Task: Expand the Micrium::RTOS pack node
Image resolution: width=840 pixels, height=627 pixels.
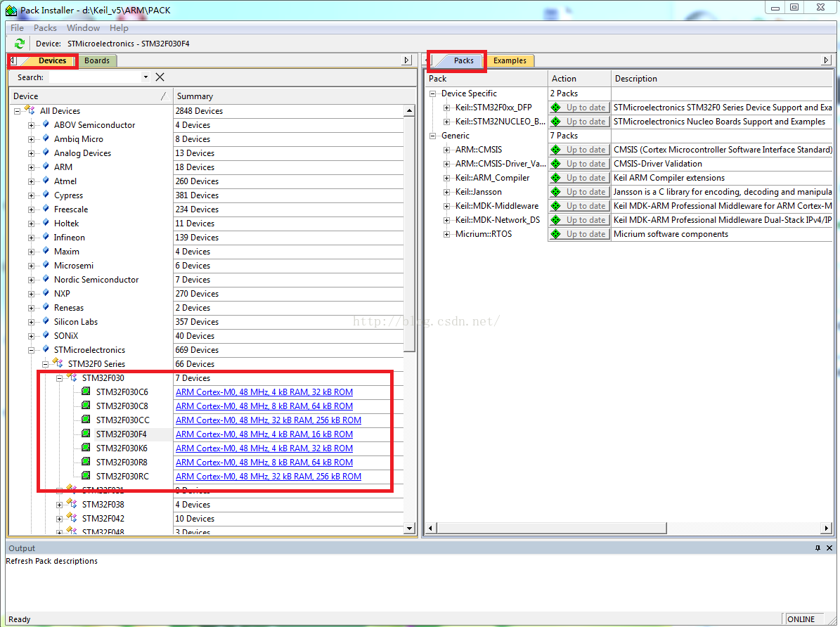Action: pyautogui.click(x=447, y=234)
